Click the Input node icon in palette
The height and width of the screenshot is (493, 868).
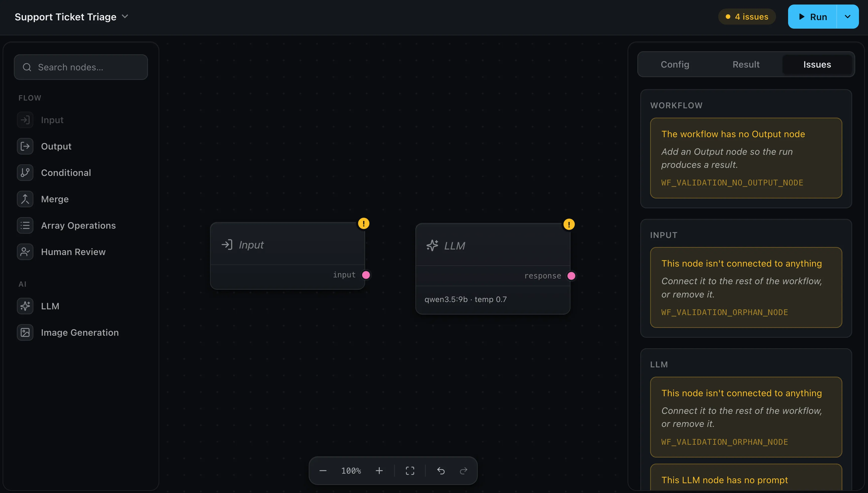[25, 120]
